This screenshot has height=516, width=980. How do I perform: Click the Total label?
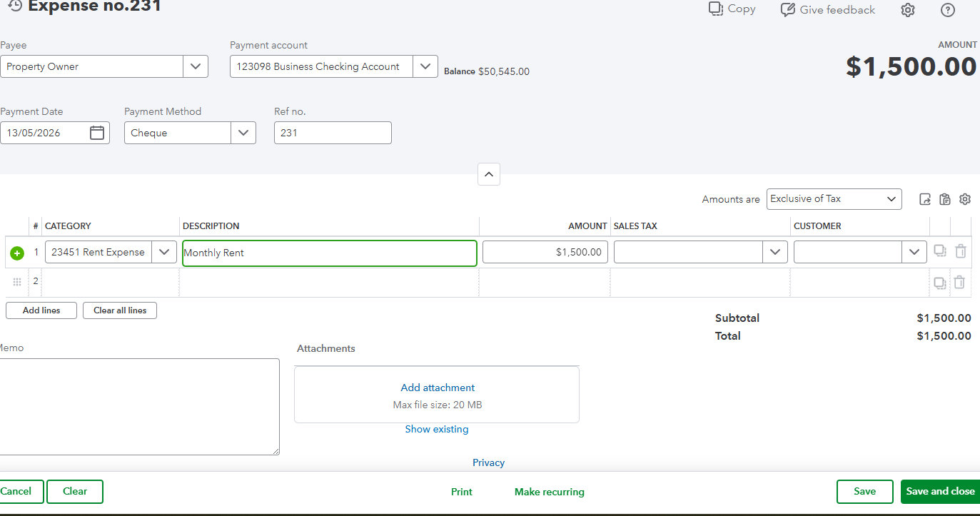click(x=728, y=336)
